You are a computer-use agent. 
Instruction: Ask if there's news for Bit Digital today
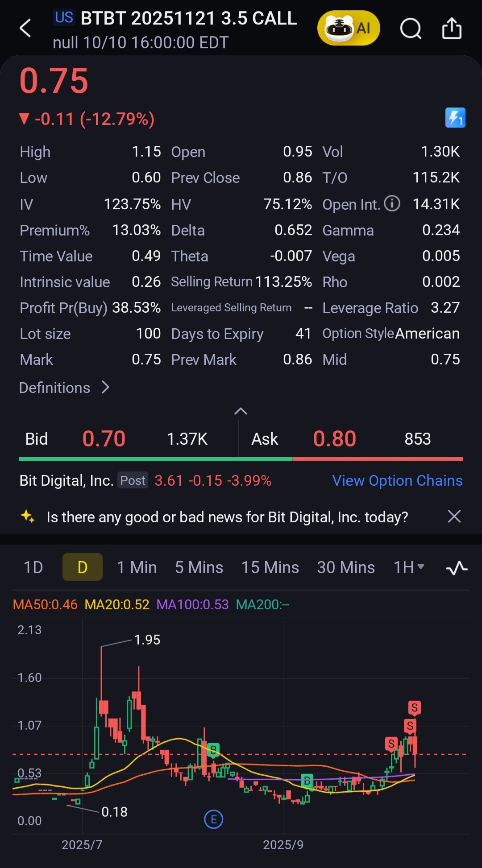pos(227,517)
